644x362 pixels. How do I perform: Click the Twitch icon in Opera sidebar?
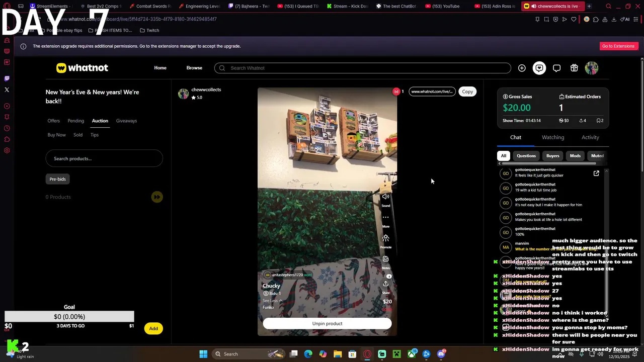[x=7, y=78]
